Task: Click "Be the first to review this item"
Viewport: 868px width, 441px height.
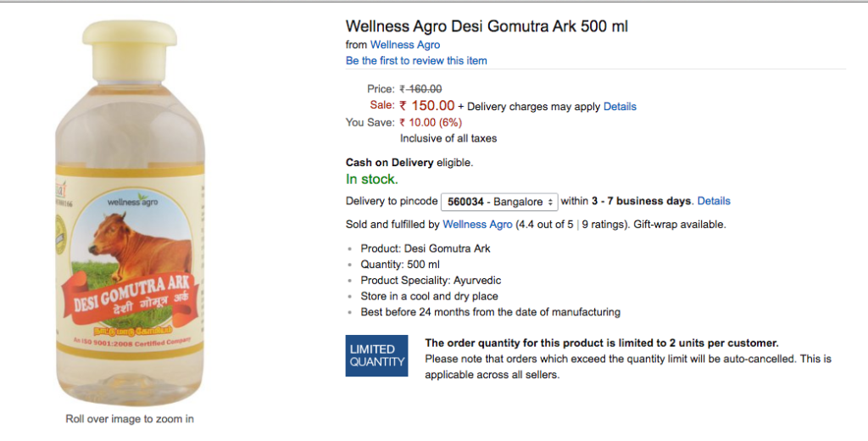Action: pos(416,60)
